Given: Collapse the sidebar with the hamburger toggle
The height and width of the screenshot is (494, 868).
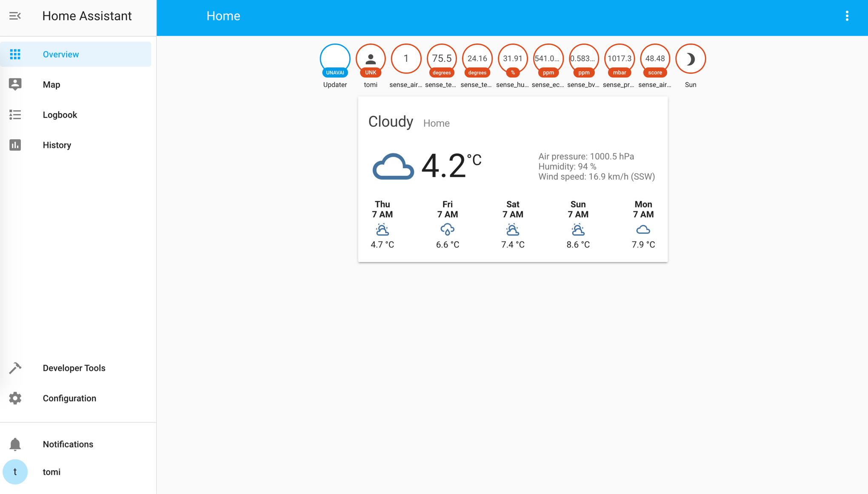Looking at the screenshot, I should pyautogui.click(x=16, y=16).
